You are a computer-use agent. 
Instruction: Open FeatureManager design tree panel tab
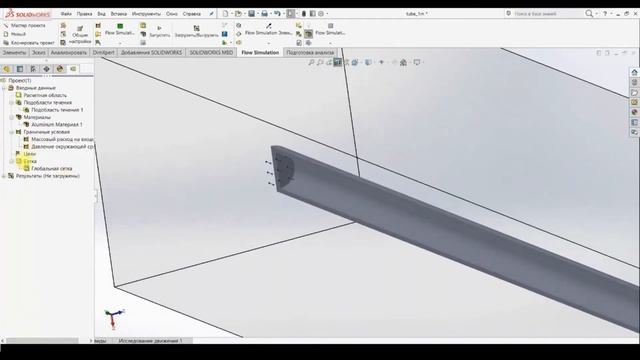coord(7,69)
